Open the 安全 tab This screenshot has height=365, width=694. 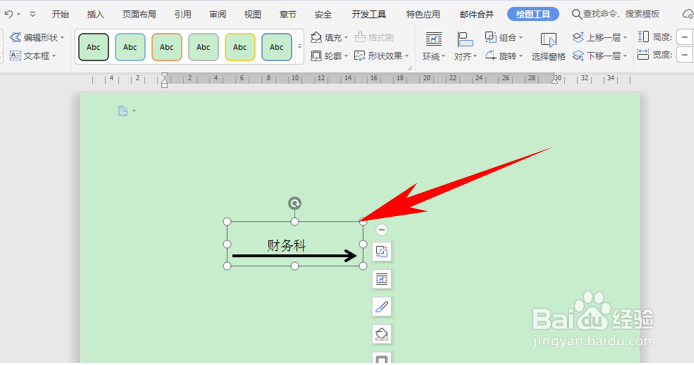click(x=323, y=14)
